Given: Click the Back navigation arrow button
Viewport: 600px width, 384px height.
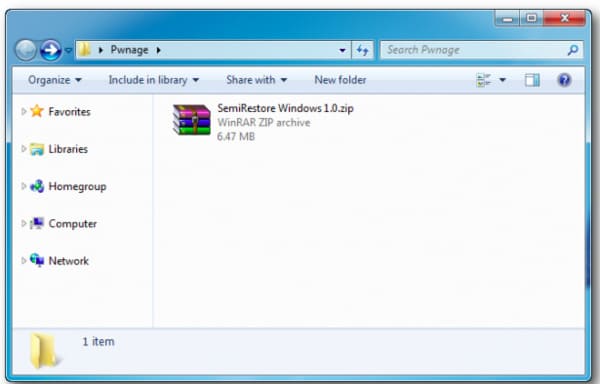Looking at the screenshot, I should point(26,50).
